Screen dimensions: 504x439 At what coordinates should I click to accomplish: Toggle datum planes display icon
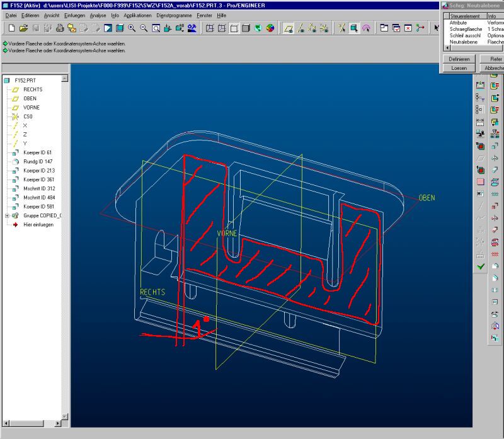pos(289,28)
